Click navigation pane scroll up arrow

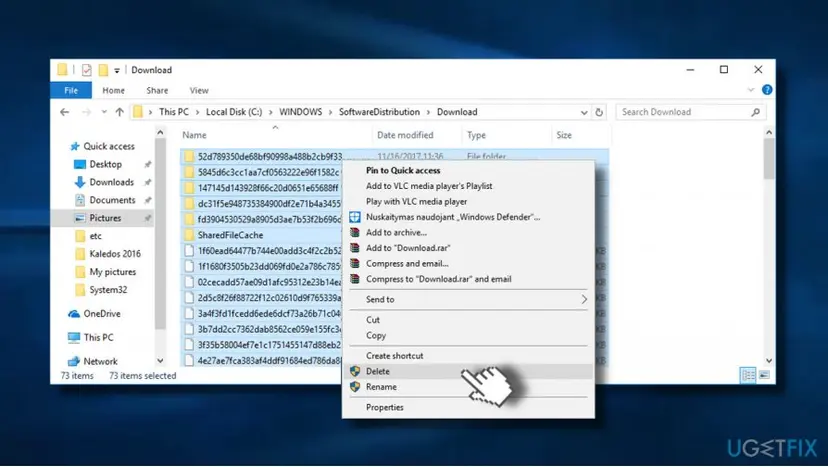point(161,133)
